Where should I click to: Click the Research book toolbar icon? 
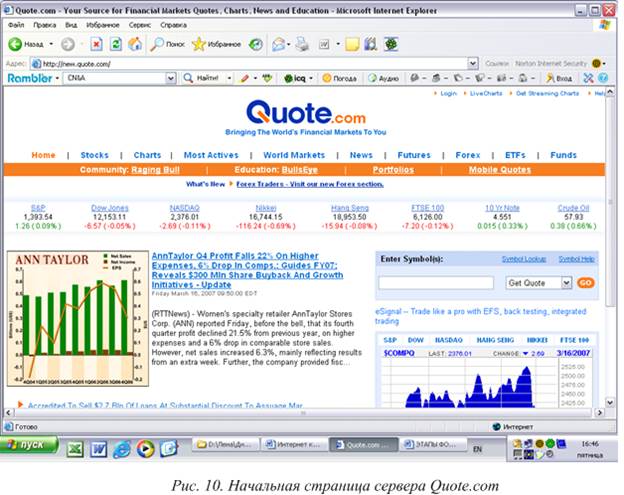(x=371, y=44)
